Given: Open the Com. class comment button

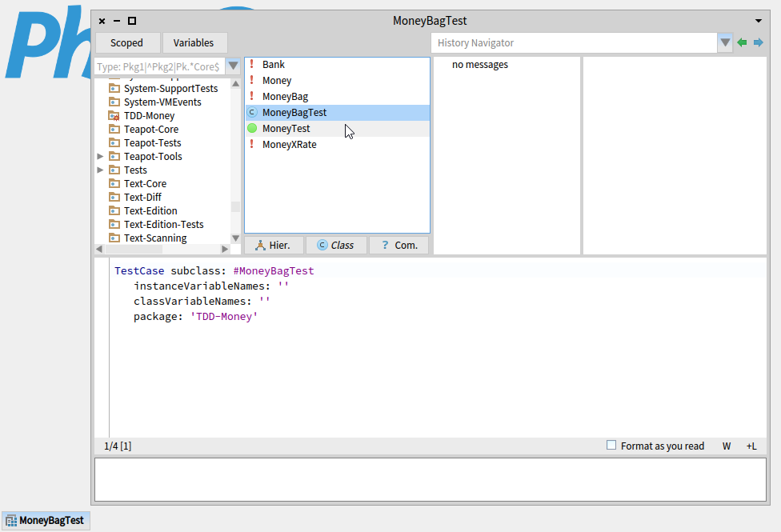Looking at the screenshot, I should (x=399, y=245).
